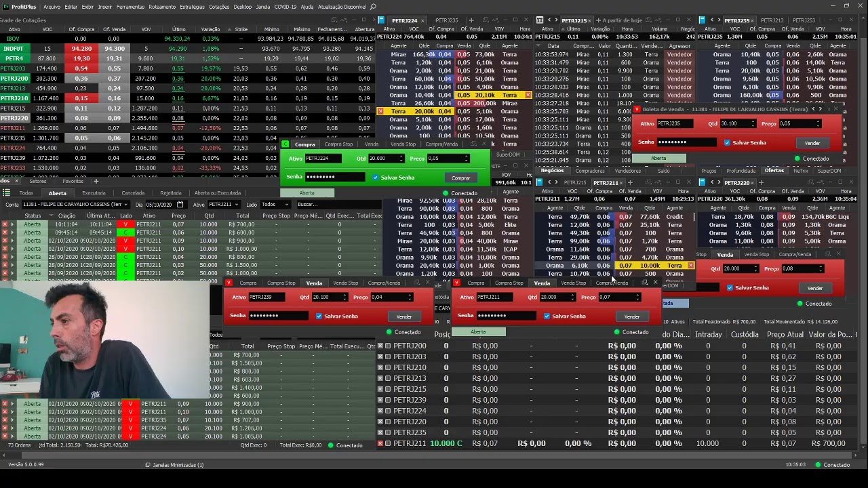Click Comprar button in green boleta

460,178
